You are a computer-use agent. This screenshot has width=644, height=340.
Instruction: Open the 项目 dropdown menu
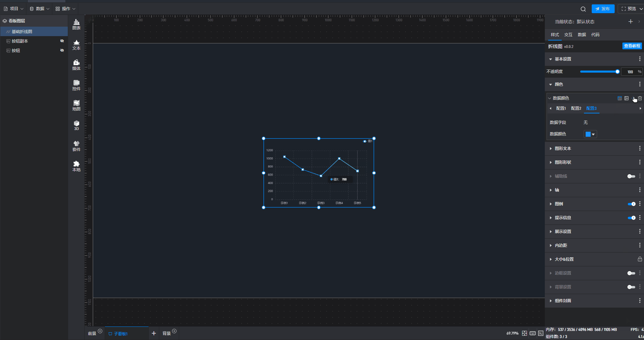click(14, 9)
